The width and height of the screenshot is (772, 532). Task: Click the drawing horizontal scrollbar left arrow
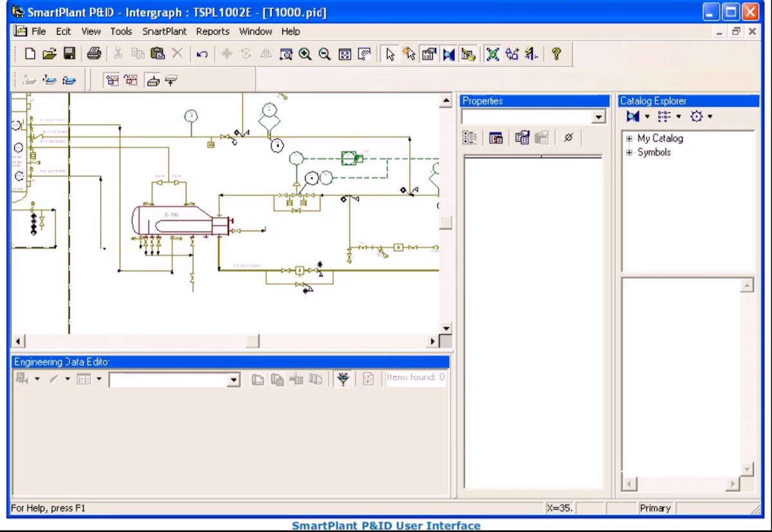coord(18,341)
